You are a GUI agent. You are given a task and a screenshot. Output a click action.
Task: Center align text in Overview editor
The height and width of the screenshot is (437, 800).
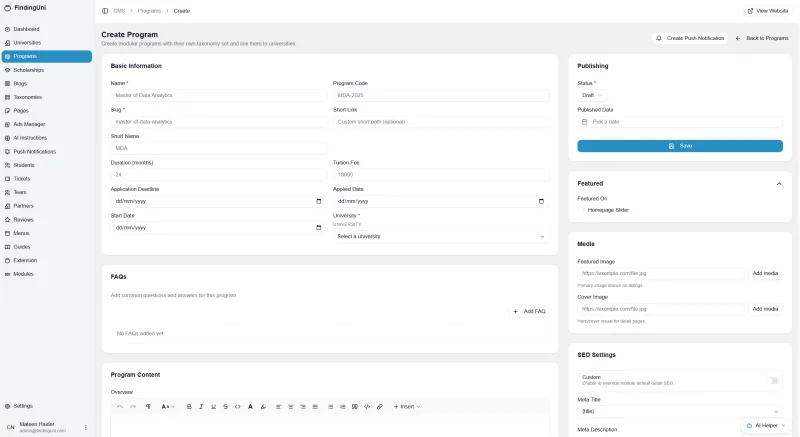(x=291, y=406)
